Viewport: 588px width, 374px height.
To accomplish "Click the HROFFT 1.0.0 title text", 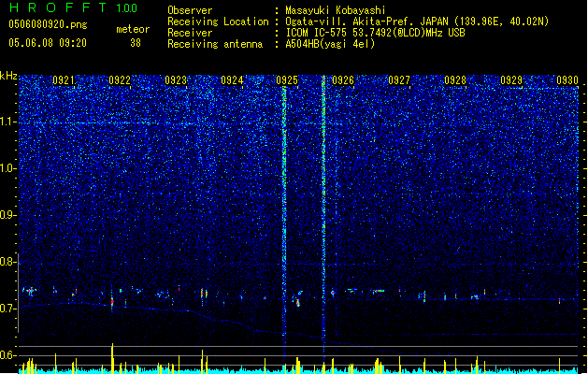I will 74,7.
